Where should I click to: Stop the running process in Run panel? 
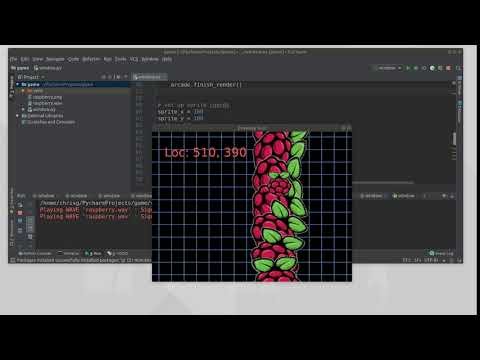click(20, 213)
